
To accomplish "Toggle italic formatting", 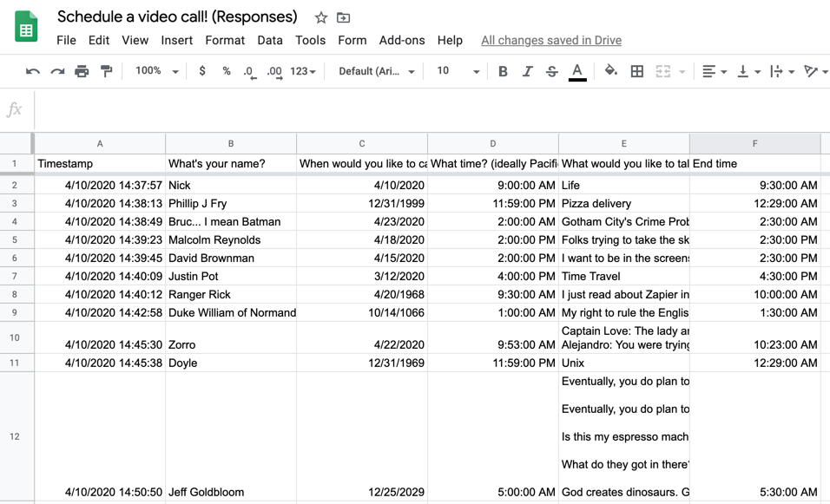I will [x=527, y=71].
